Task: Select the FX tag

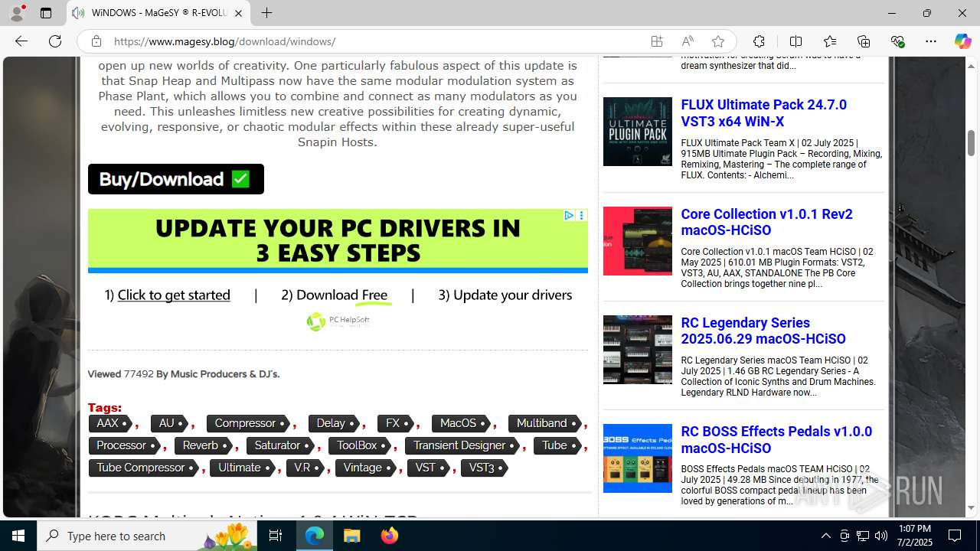Action: pos(397,423)
